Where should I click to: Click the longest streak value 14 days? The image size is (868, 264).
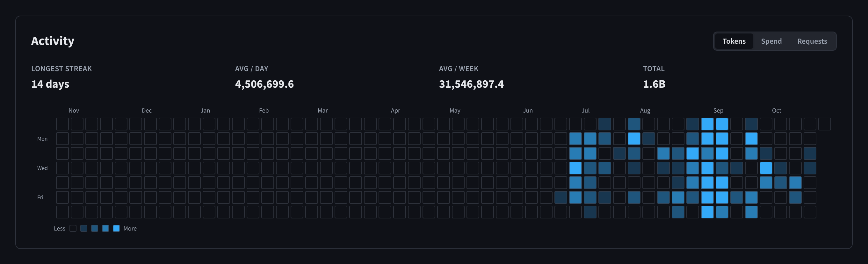(50, 84)
